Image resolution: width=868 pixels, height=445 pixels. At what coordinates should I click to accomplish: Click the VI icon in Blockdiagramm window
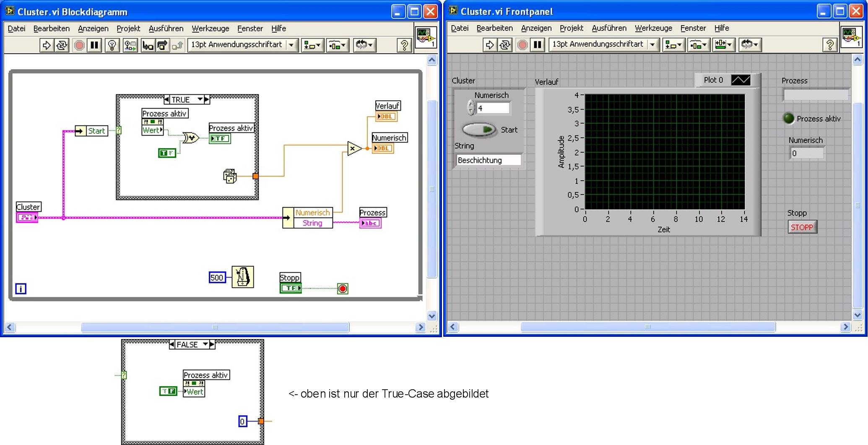coord(426,38)
